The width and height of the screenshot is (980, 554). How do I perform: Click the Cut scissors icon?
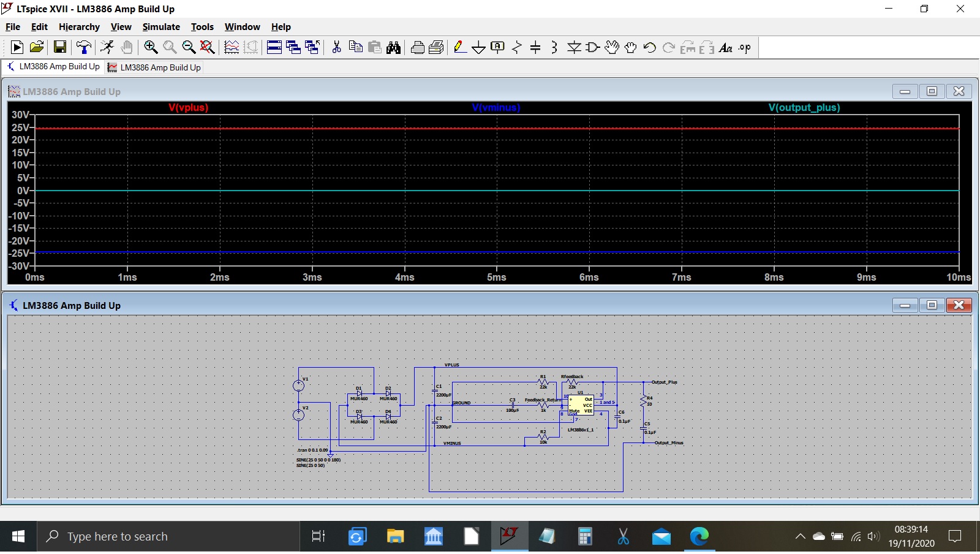click(x=336, y=47)
